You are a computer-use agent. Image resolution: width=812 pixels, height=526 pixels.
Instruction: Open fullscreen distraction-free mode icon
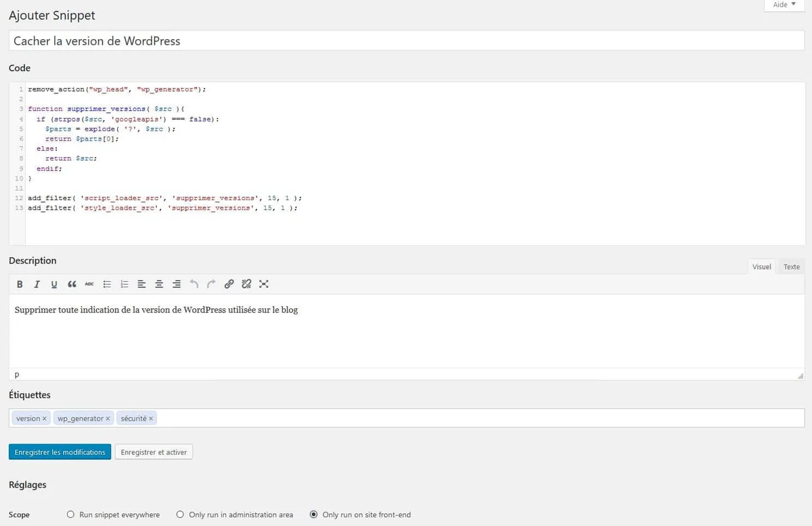click(x=264, y=284)
